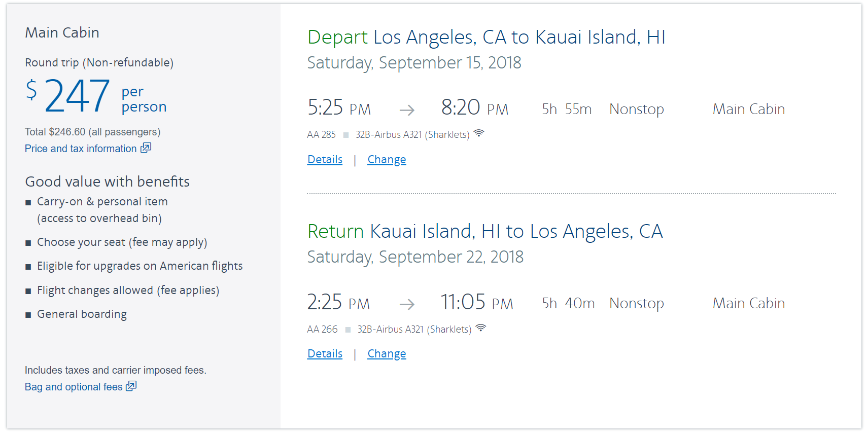
Task: Change the return flight to Los Angeles
Action: [387, 354]
